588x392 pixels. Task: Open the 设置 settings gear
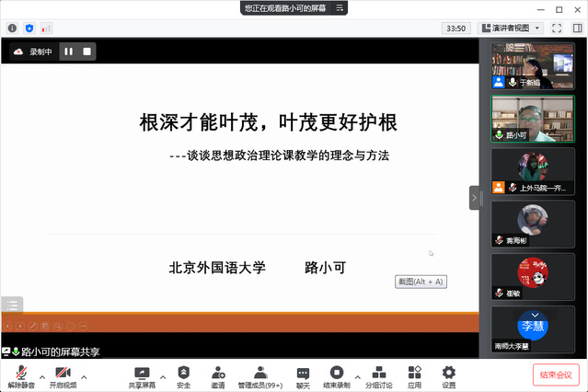point(449,373)
